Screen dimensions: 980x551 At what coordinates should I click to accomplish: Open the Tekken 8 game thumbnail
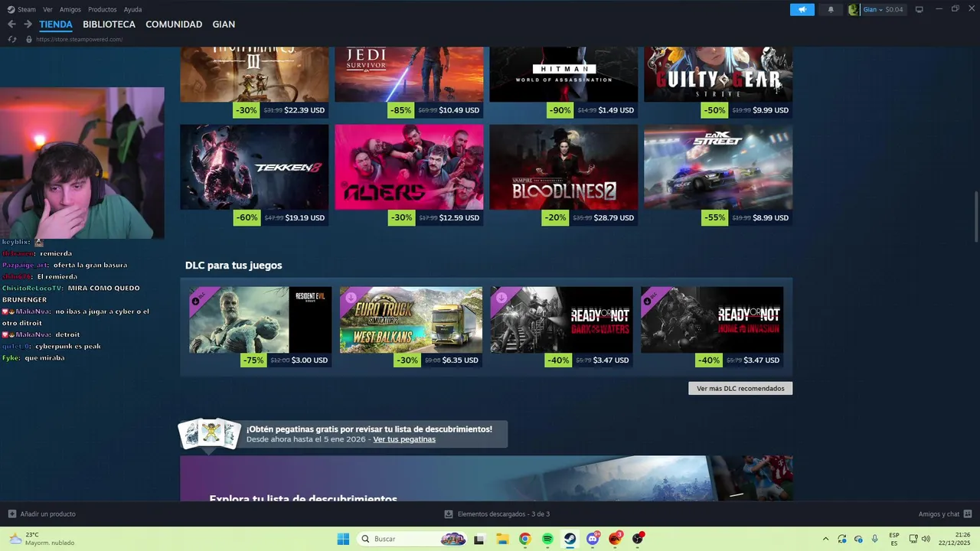pos(254,167)
